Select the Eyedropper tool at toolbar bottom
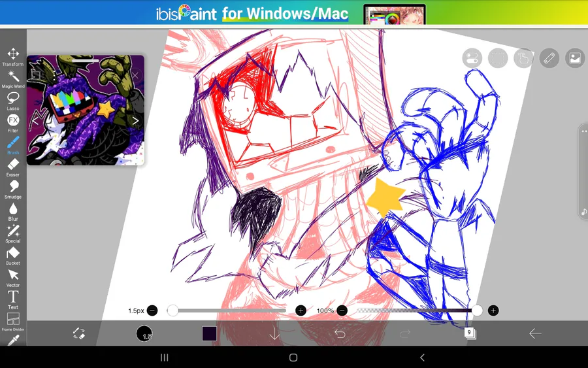 [13, 340]
